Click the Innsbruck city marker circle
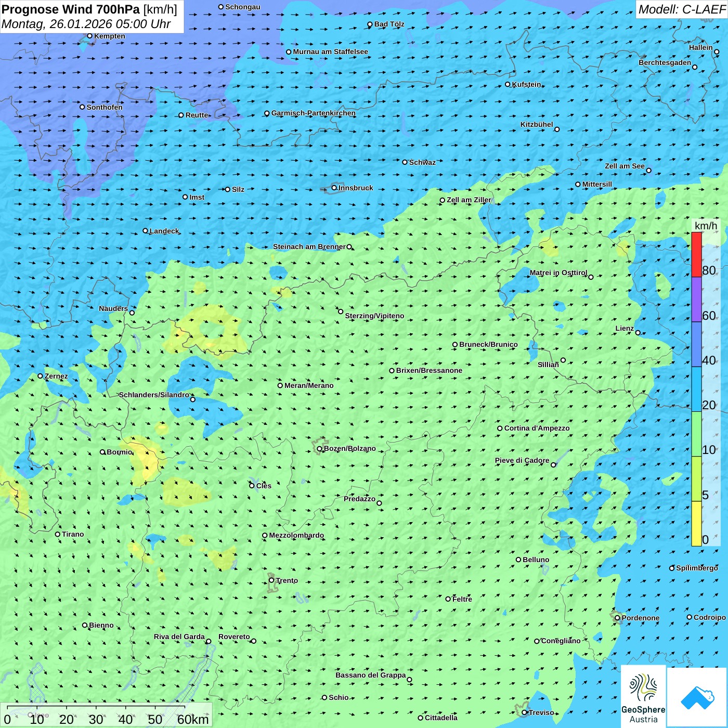The width and height of the screenshot is (728, 728). (x=334, y=188)
